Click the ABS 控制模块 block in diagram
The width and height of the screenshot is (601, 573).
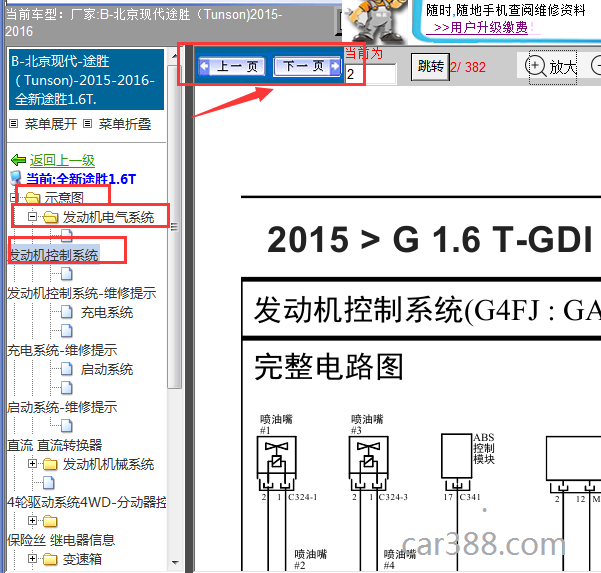(456, 456)
